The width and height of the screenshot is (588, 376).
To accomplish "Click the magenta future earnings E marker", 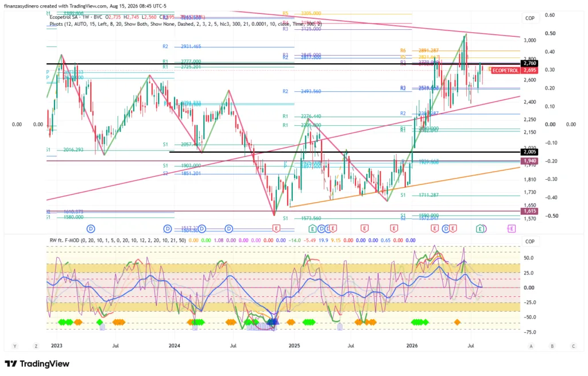I will point(512,228).
